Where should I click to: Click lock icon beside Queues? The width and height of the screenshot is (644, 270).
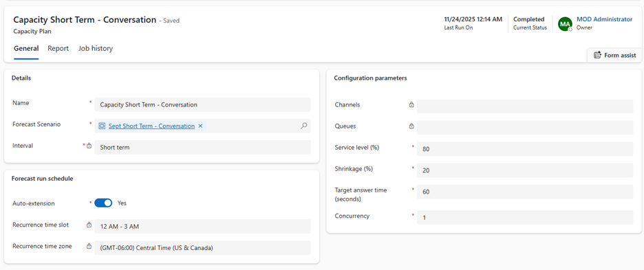[411, 126]
